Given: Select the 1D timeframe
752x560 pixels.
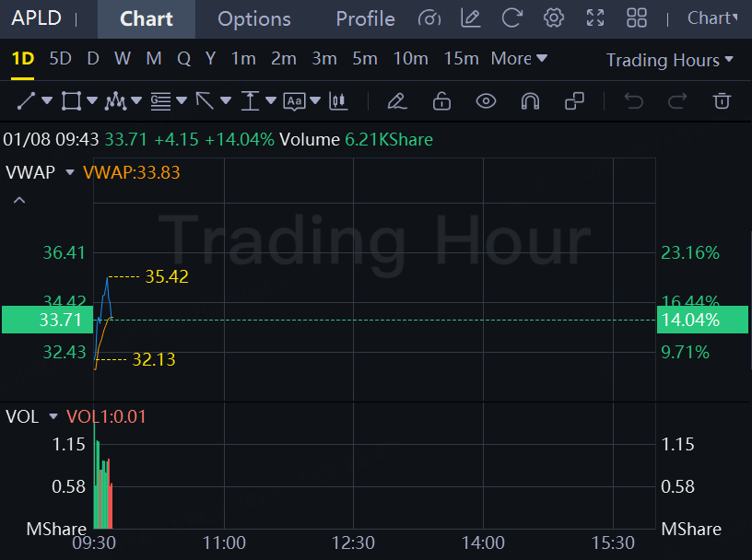Looking at the screenshot, I should [x=22, y=59].
